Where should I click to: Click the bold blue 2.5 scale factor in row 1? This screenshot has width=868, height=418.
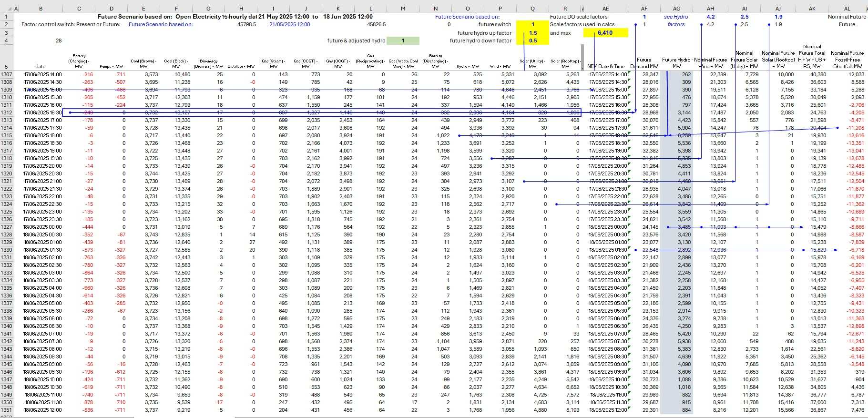click(x=745, y=17)
